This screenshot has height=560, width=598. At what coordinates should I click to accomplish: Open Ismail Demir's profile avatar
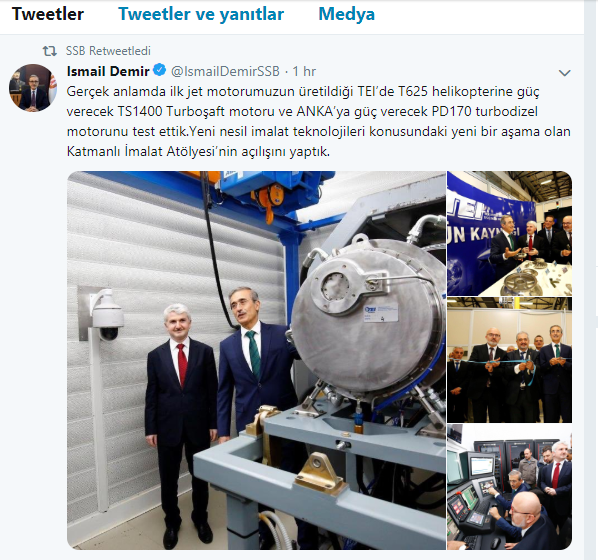(x=33, y=88)
